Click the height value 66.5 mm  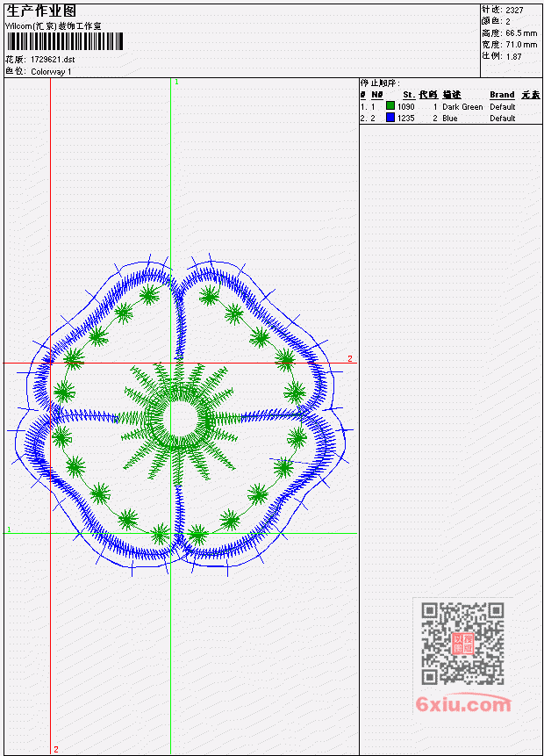(x=521, y=32)
